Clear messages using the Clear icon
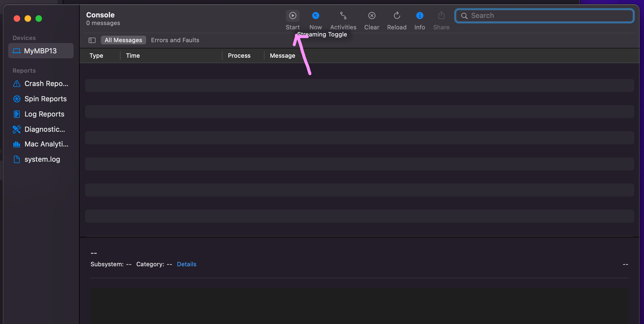 click(x=372, y=16)
